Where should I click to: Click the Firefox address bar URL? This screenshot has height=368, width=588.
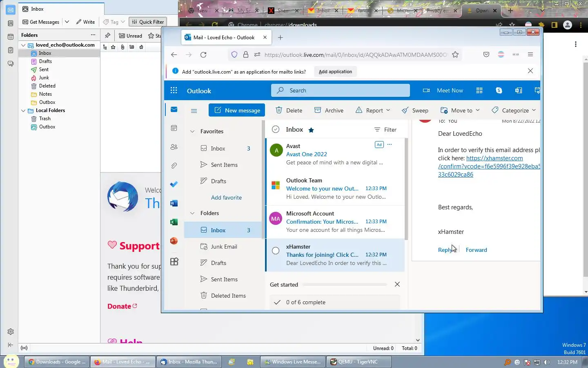355,54
